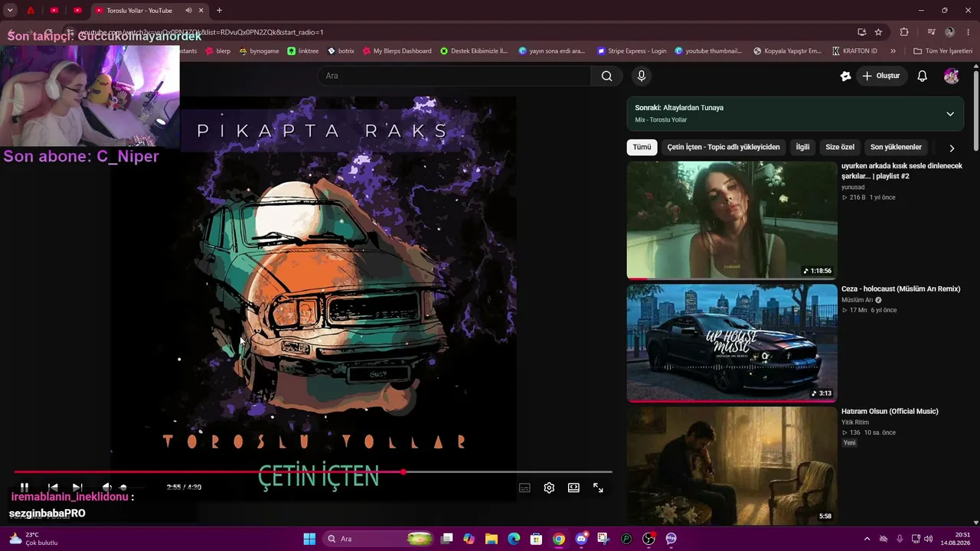Open the blerp bookmark

(x=217, y=51)
